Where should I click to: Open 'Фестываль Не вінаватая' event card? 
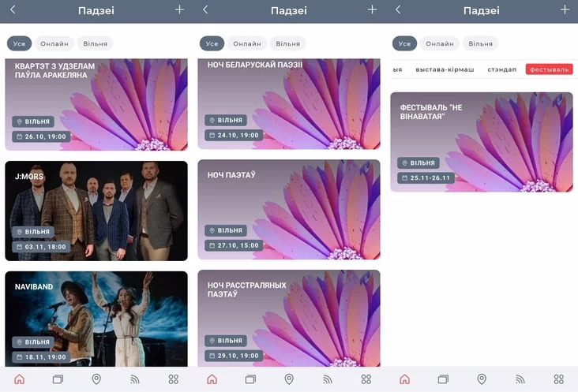point(482,142)
